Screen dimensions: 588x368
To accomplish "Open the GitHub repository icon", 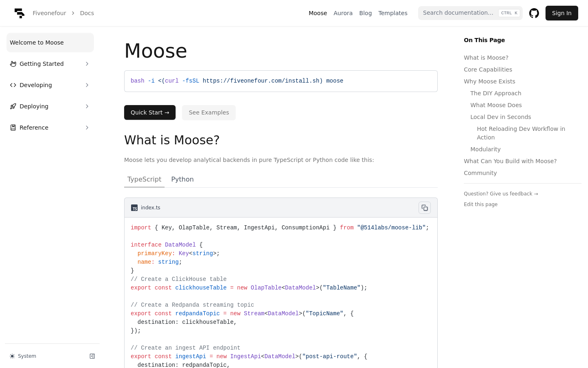I will click(534, 13).
